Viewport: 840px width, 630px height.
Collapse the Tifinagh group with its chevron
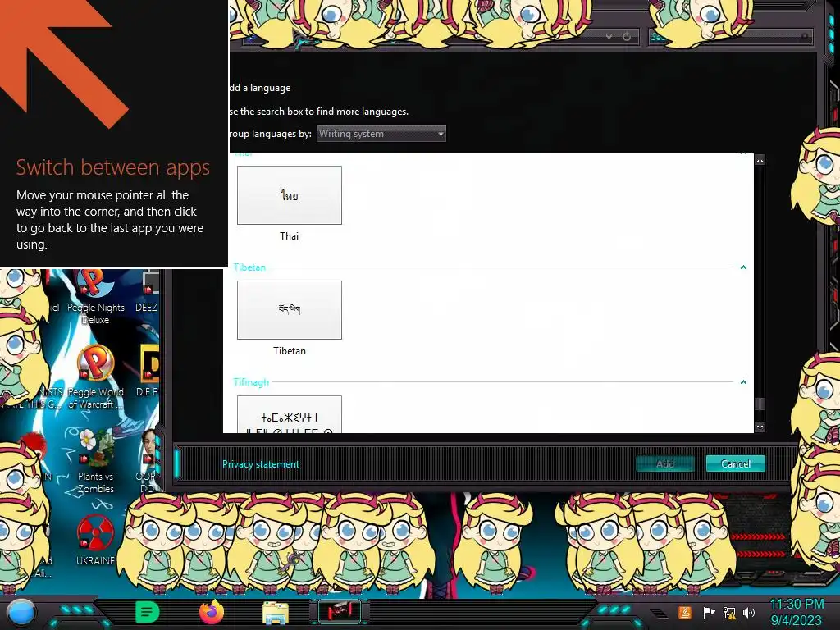pyautogui.click(x=743, y=382)
